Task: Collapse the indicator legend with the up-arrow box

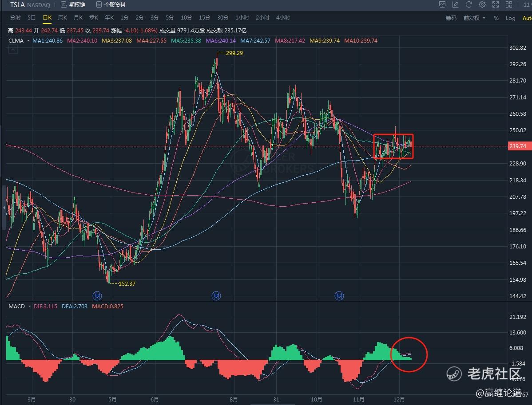Action: point(13,50)
